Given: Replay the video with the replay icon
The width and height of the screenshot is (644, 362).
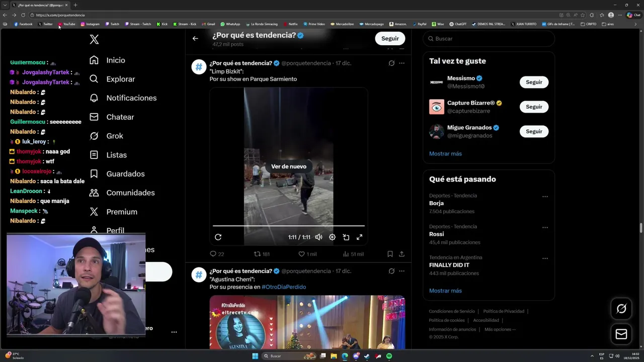Looking at the screenshot, I should pos(218,237).
